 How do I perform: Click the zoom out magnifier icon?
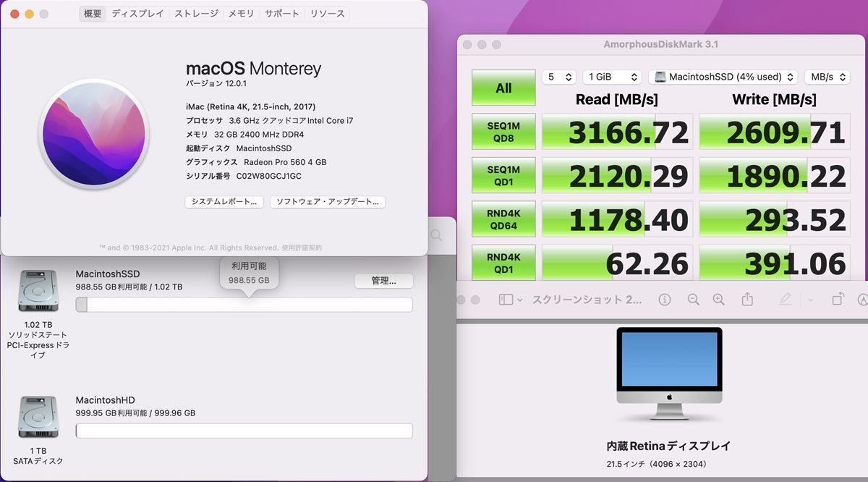pos(693,300)
